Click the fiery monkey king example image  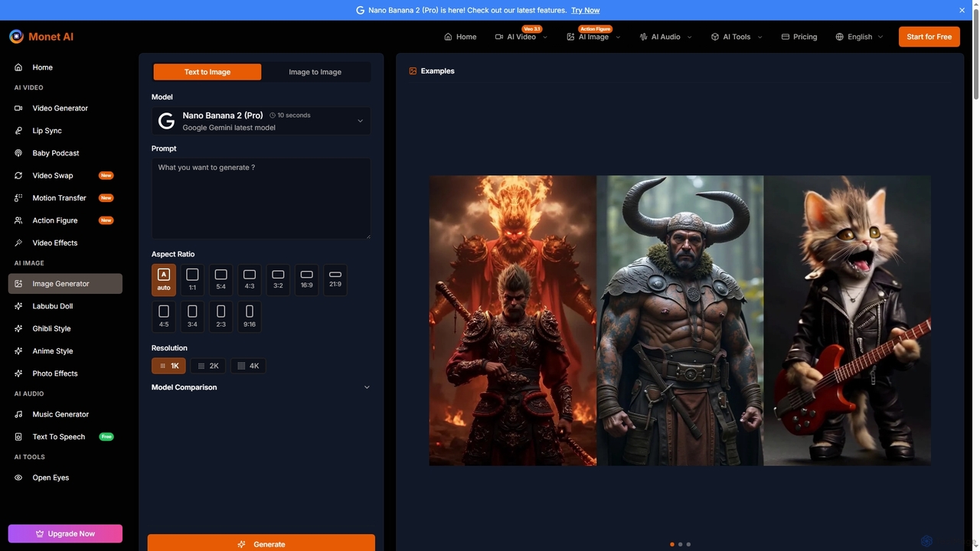point(513,321)
